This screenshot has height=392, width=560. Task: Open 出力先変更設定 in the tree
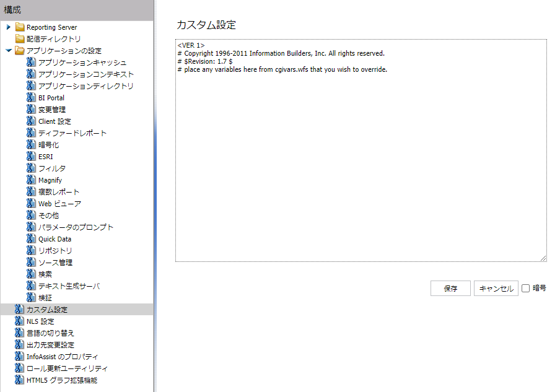[x=50, y=345]
